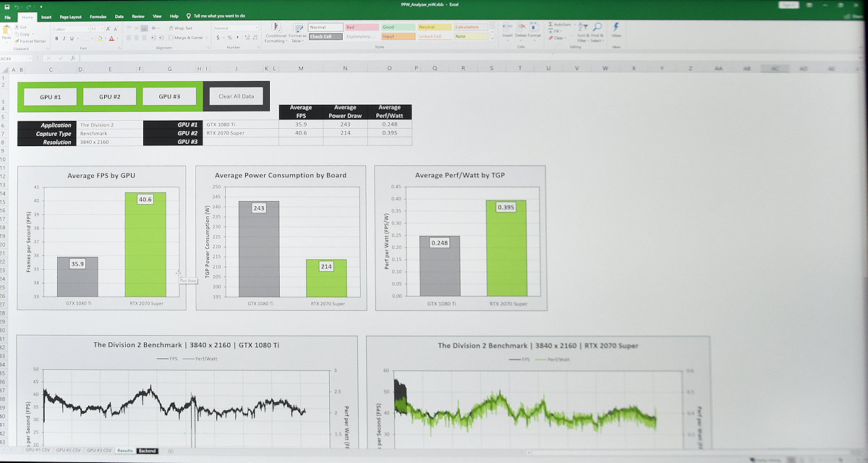This screenshot has width=868, height=463.
Task: Toggle Wrap Text
Action: pos(180,27)
